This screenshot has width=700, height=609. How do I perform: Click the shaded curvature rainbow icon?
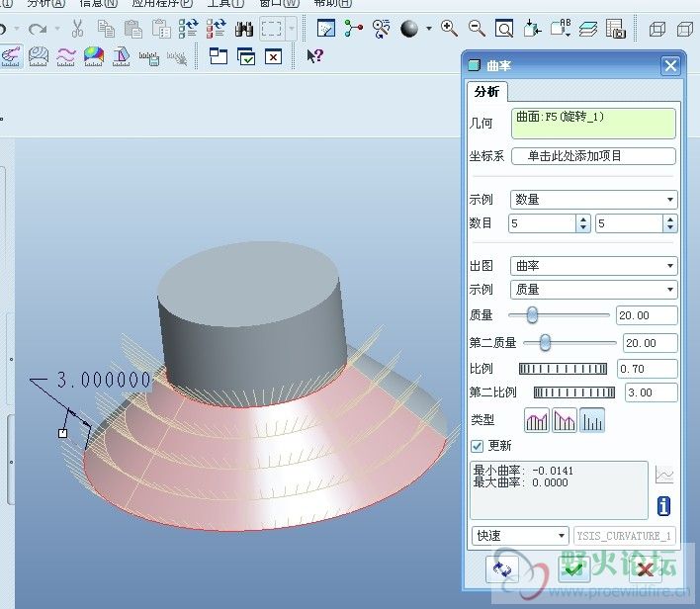pos(94,56)
